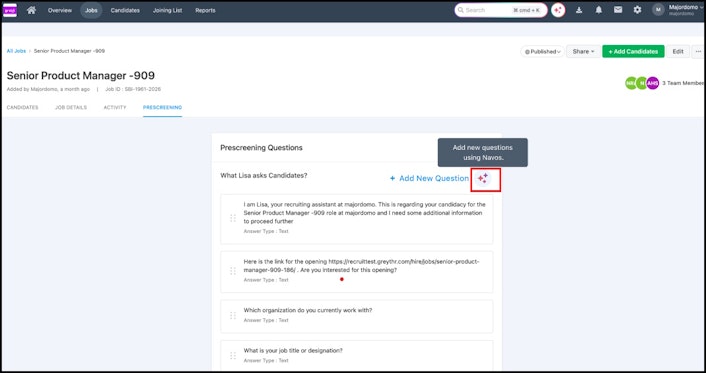Image resolution: width=706 pixels, height=373 pixels.
Task: Open the mail envelope icon
Action: (x=618, y=10)
